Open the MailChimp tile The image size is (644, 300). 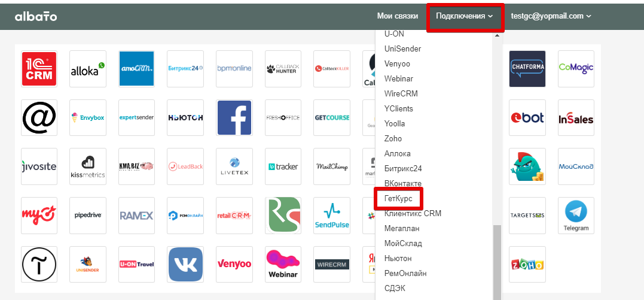coord(332,166)
